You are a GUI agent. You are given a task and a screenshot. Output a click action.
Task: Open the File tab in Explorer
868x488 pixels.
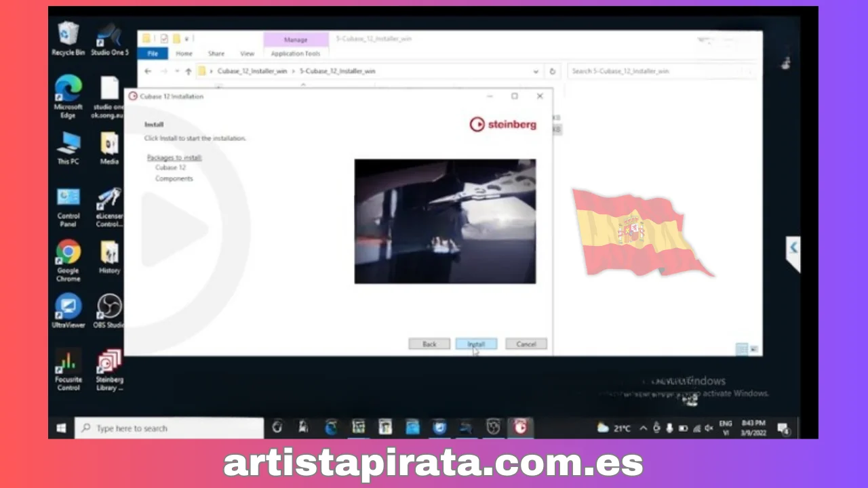point(153,54)
